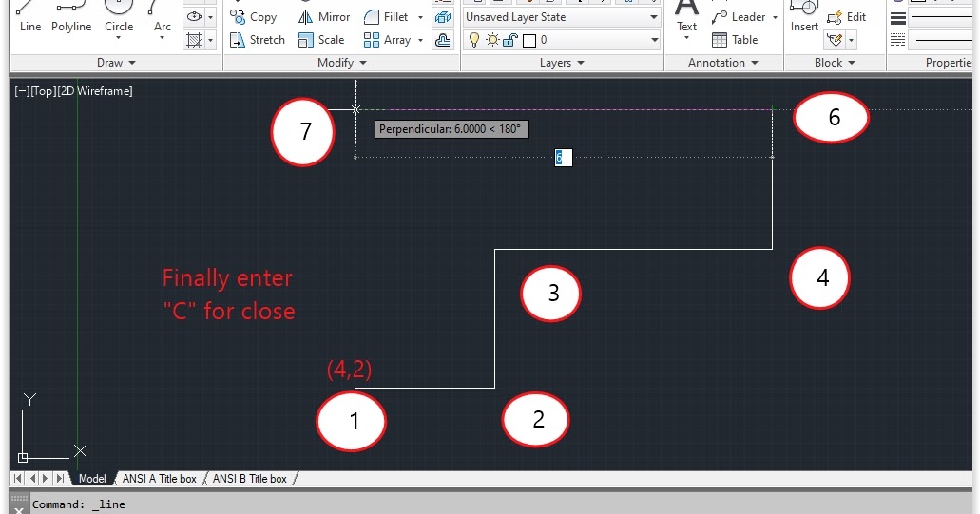Open the layer 0 dropdown list
Viewport: 980px width, 514px height.
click(x=654, y=40)
